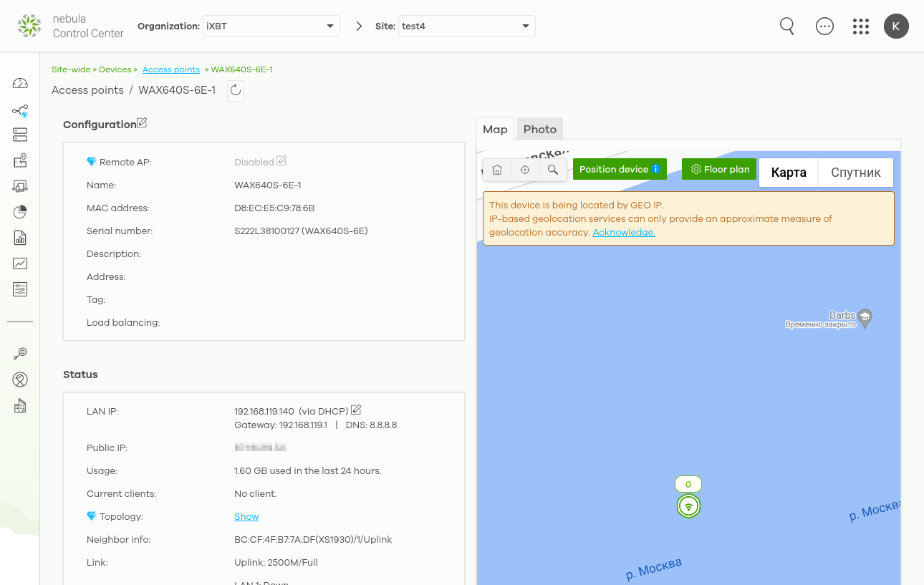Image resolution: width=924 pixels, height=585 pixels.
Task: Click the Access points breadcrumb link
Action: pyautogui.click(x=171, y=69)
